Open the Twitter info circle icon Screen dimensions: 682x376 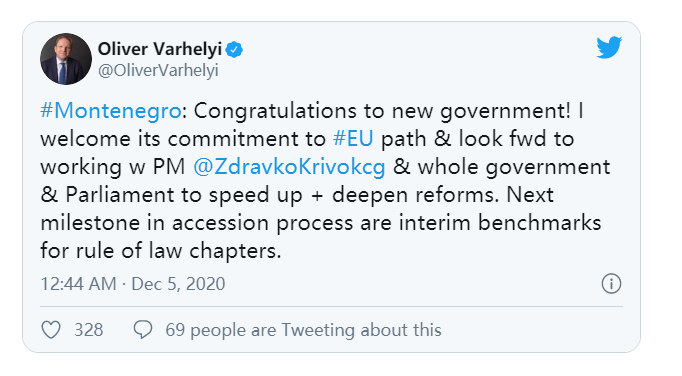point(611,284)
